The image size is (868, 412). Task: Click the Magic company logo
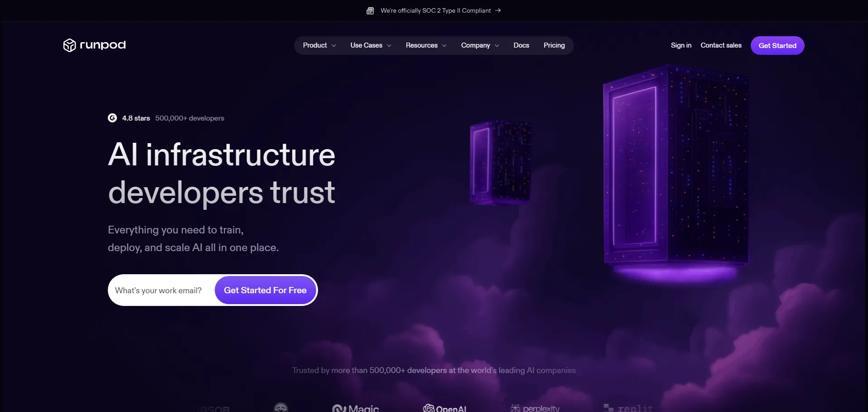pos(356,408)
